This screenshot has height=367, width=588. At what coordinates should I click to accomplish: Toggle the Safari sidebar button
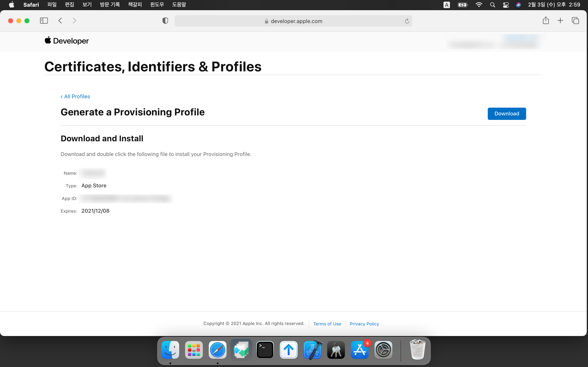tap(44, 21)
